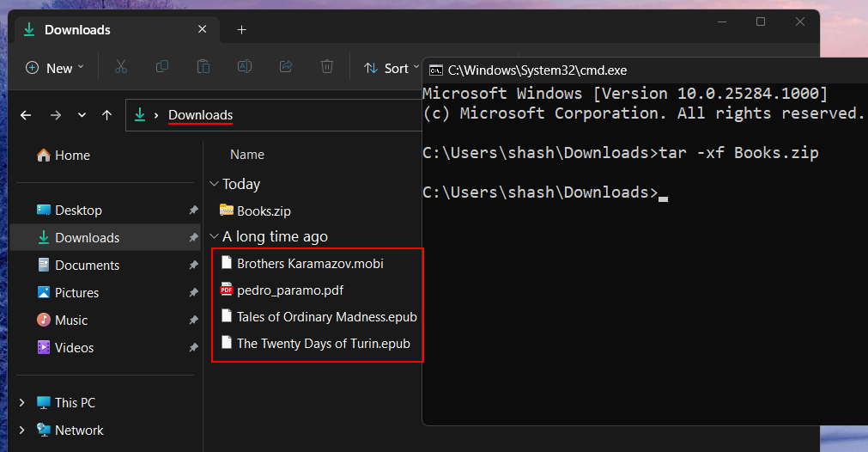Click the Rename icon in toolbar
The width and height of the screenshot is (868, 452).
point(245,67)
